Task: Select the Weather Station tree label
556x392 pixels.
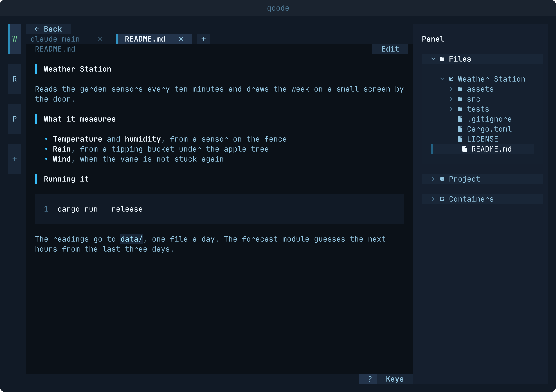Action: [492, 79]
